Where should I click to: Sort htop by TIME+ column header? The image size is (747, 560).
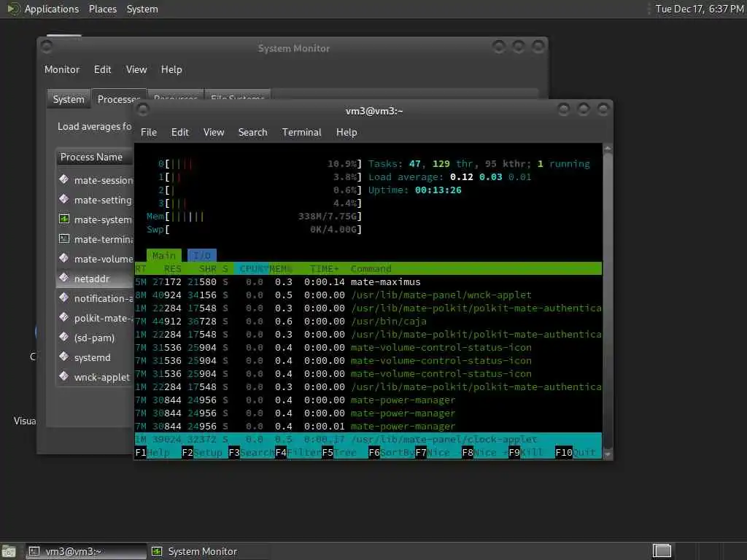[x=324, y=268]
